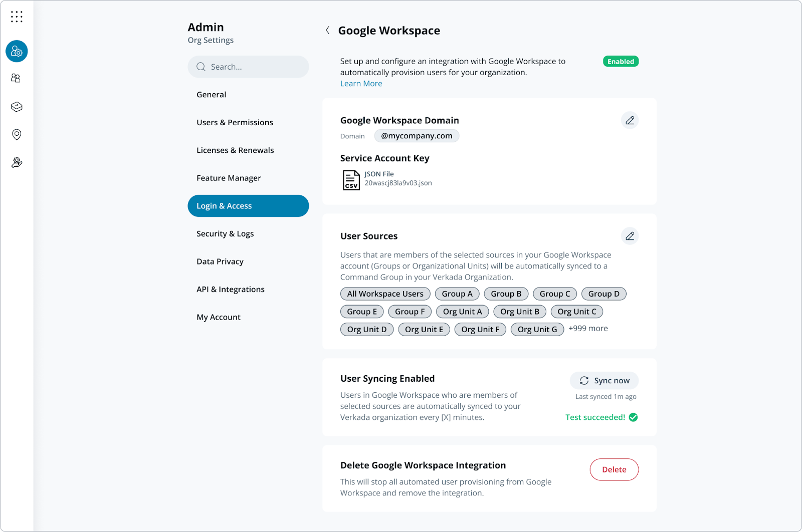
Task: Click the Sync now button
Action: click(x=604, y=381)
